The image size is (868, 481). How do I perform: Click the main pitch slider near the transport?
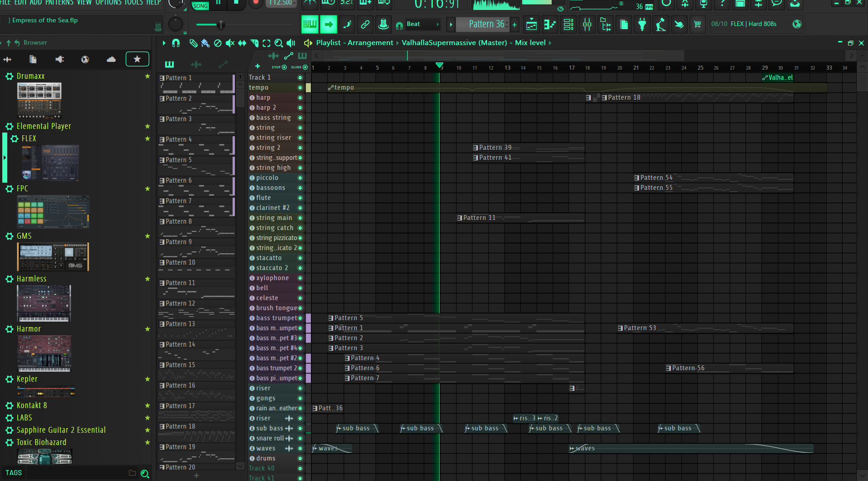tap(221, 25)
